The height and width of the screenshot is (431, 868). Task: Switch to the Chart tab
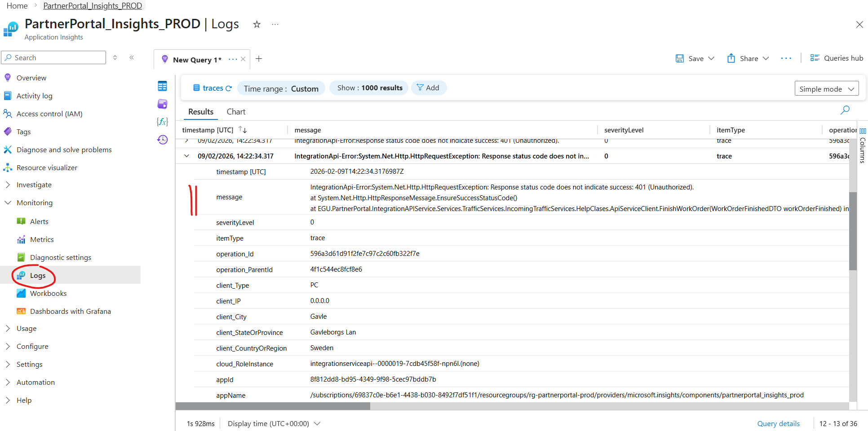point(236,111)
